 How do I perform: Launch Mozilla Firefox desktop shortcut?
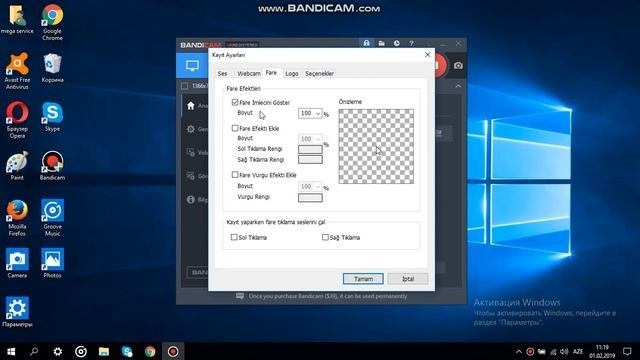[x=17, y=218]
